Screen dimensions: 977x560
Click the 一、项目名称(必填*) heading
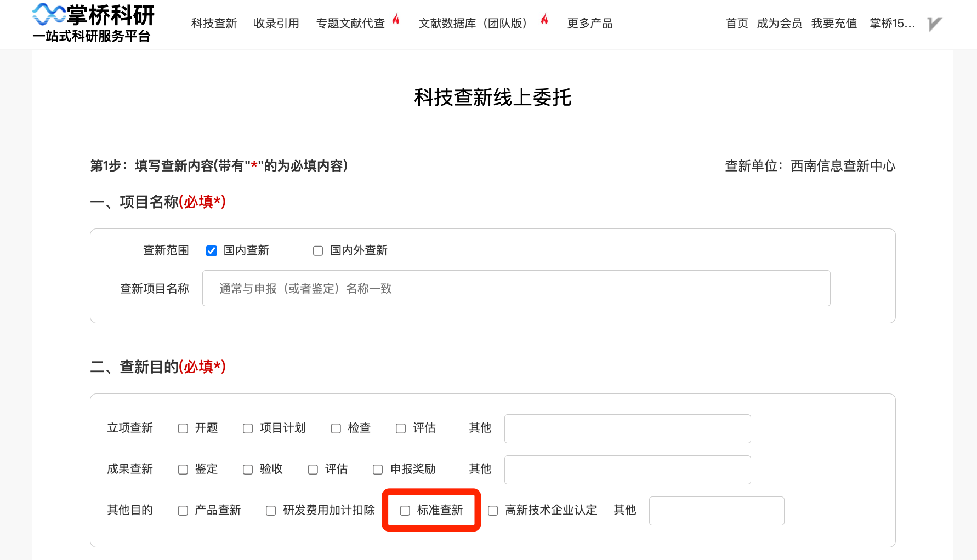click(x=158, y=202)
